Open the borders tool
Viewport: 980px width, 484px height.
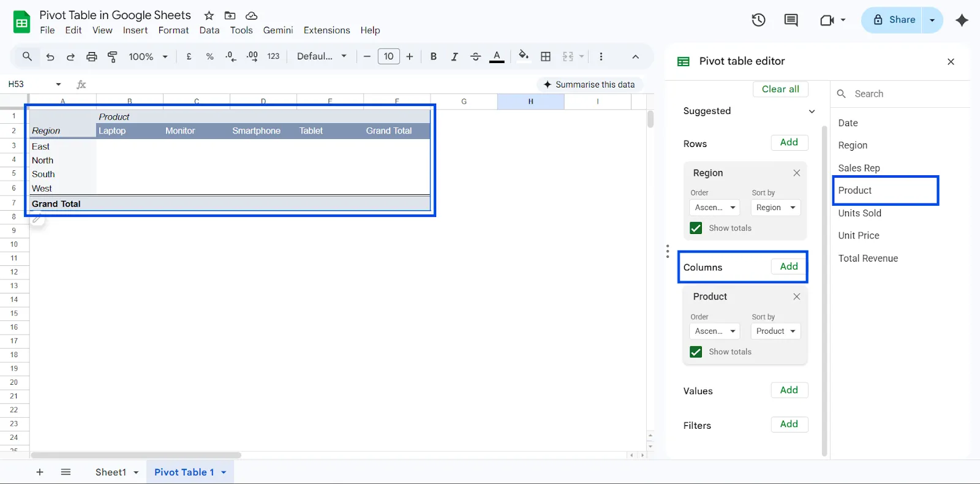pyautogui.click(x=546, y=56)
